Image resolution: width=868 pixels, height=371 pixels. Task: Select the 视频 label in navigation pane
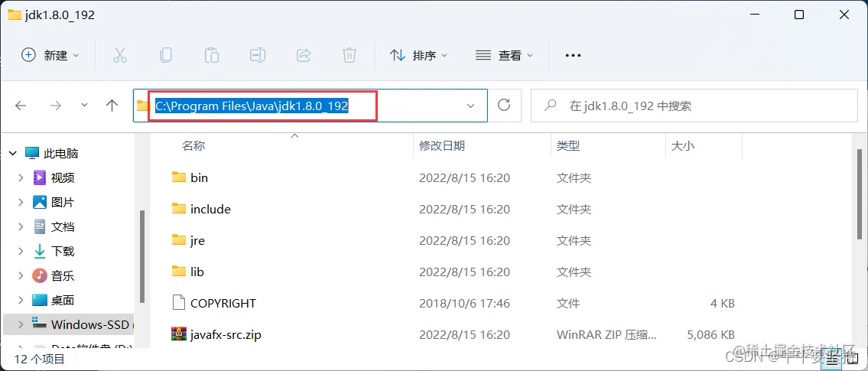tap(63, 177)
